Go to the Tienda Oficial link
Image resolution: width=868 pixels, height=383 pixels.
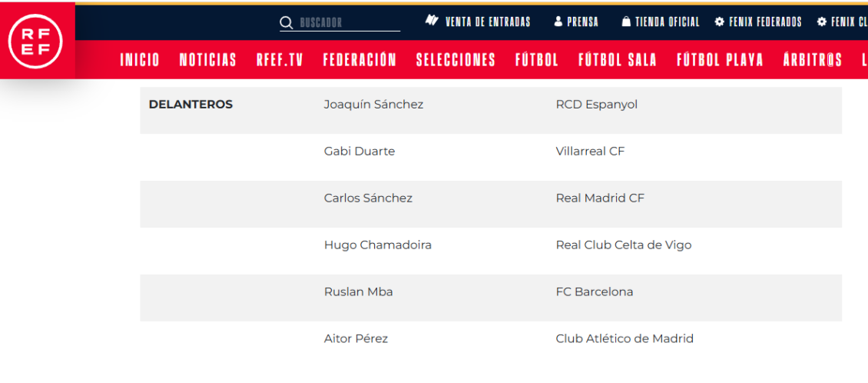point(667,22)
